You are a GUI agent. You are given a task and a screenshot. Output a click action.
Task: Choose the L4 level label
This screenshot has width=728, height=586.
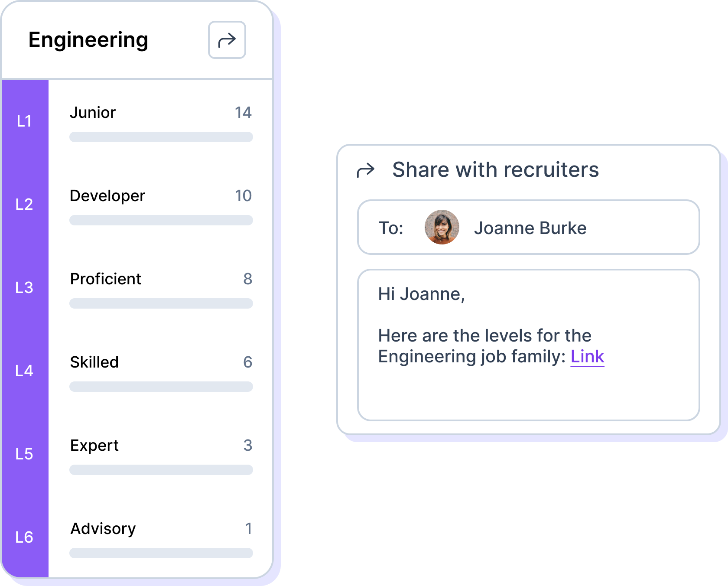(x=24, y=371)
